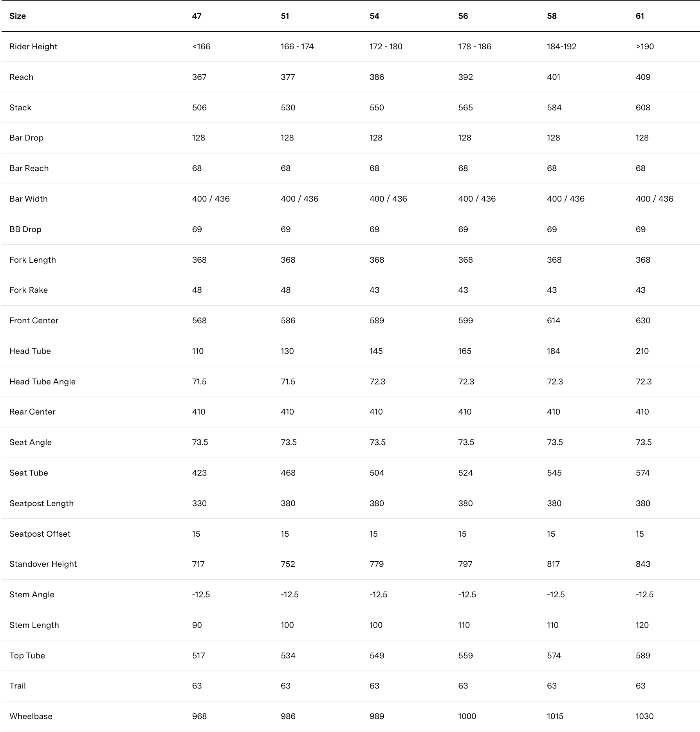Select the Stem Length value 120

coord(642,625)
